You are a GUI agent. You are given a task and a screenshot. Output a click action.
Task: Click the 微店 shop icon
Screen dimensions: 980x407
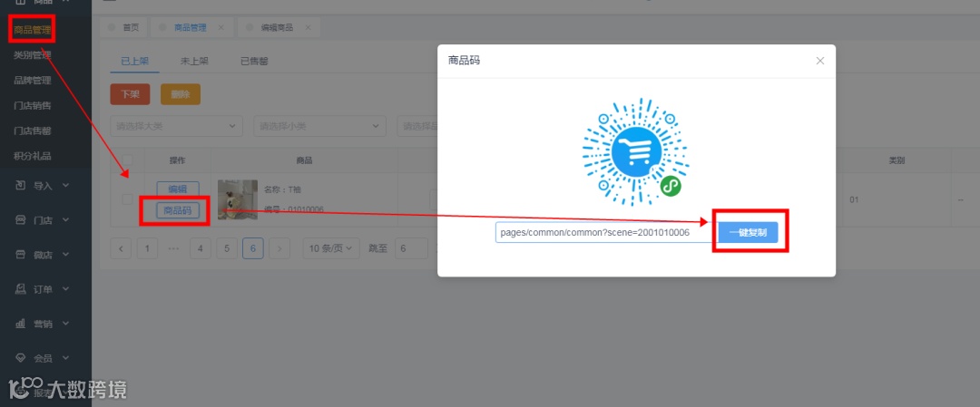point(20,254)
